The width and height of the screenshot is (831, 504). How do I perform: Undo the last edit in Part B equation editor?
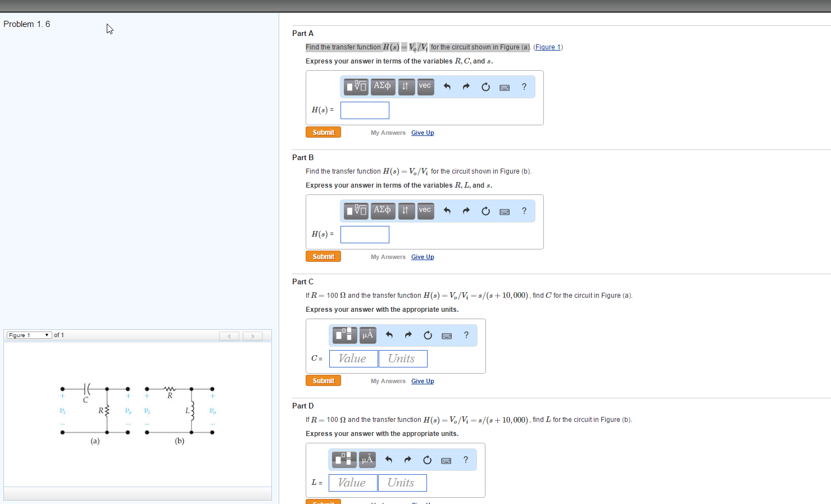447,211
